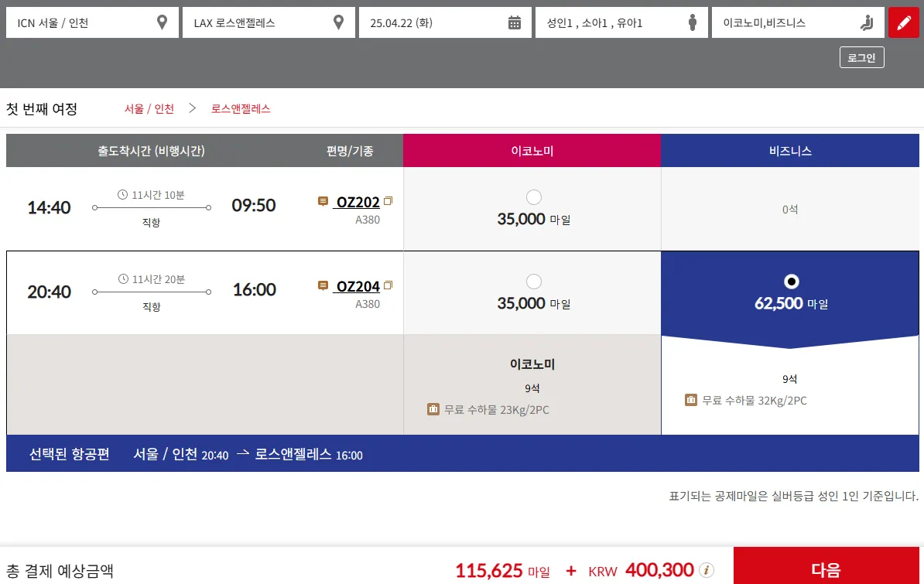This screenshot has width=924, height=584.
Task: Click the location pin in ICN departure field
Action: tap(162, 22)
